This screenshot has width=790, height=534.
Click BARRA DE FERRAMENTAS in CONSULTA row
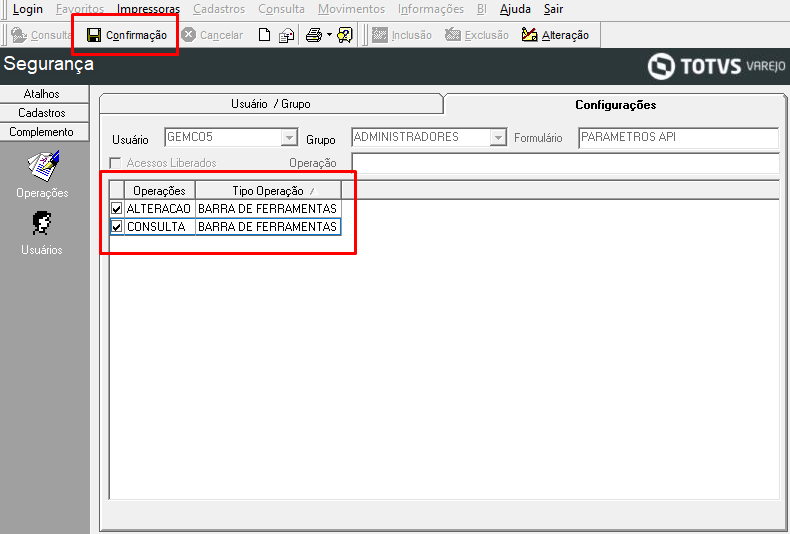268,227
